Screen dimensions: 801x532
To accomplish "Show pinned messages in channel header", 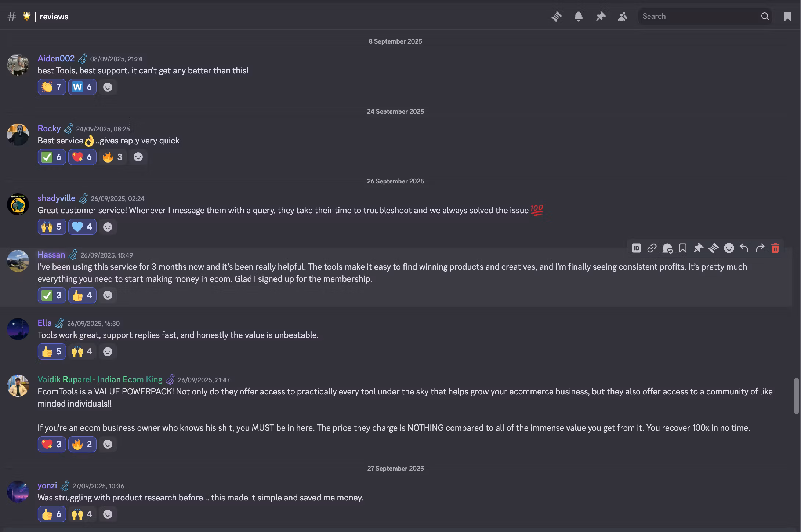I will point(601,17).
